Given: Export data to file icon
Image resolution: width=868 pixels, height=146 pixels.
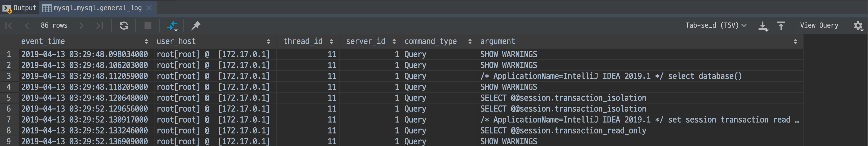Looking at the screenshot, I should click(x=763, y=26).
